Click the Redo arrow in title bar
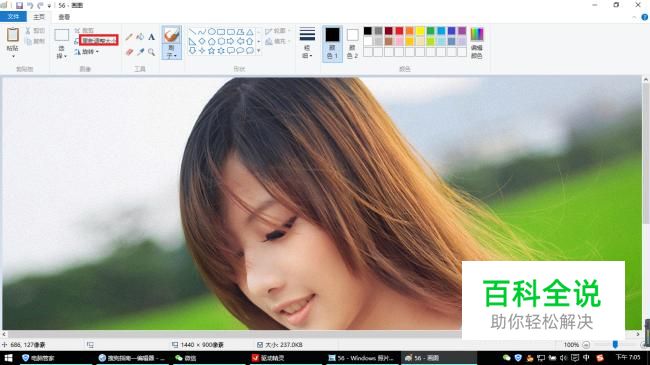This screenshot has height=365, width=650. 40,5
